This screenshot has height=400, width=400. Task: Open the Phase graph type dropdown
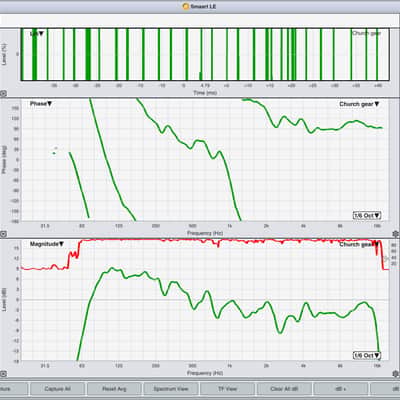pos(41,104)
